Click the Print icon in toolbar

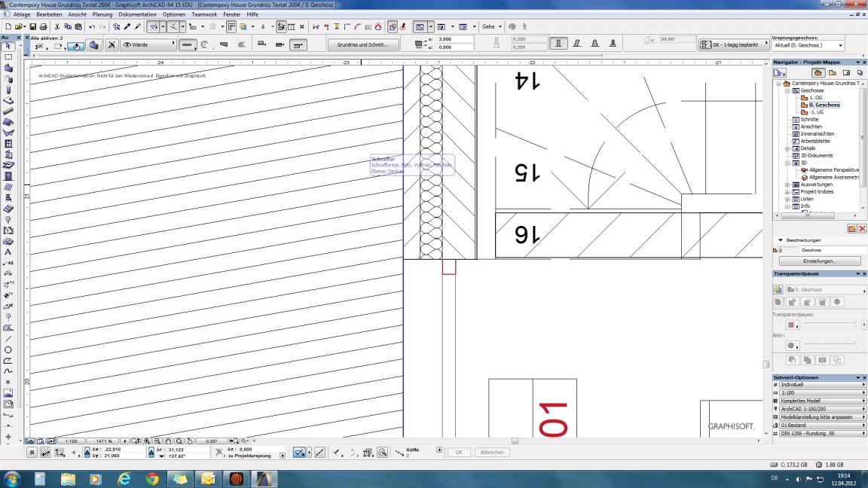pos(43,26)
